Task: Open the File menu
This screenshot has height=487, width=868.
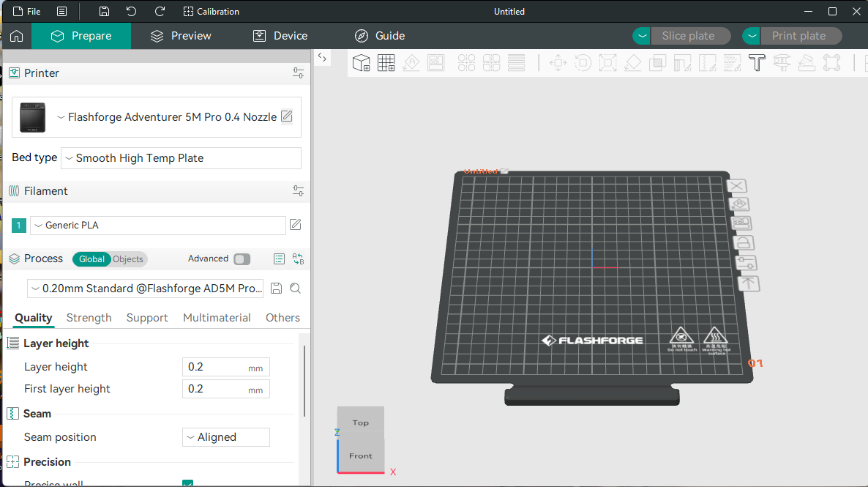Action: pos(26,11)
